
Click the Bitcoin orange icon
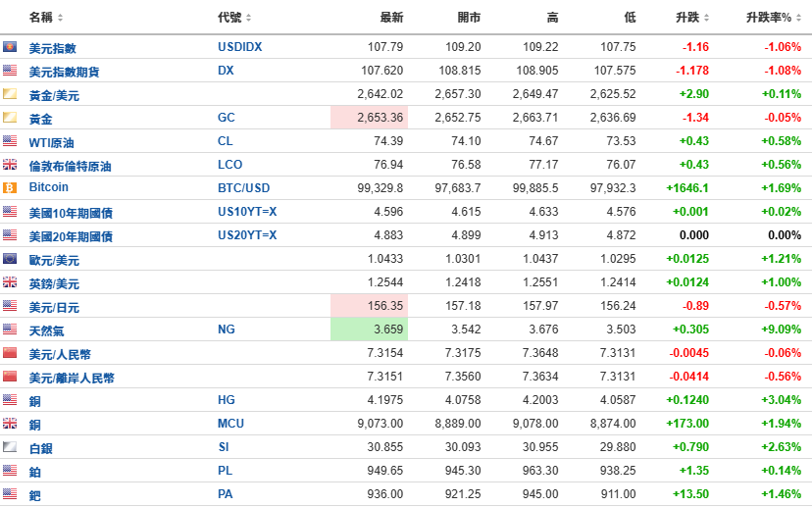10,187
